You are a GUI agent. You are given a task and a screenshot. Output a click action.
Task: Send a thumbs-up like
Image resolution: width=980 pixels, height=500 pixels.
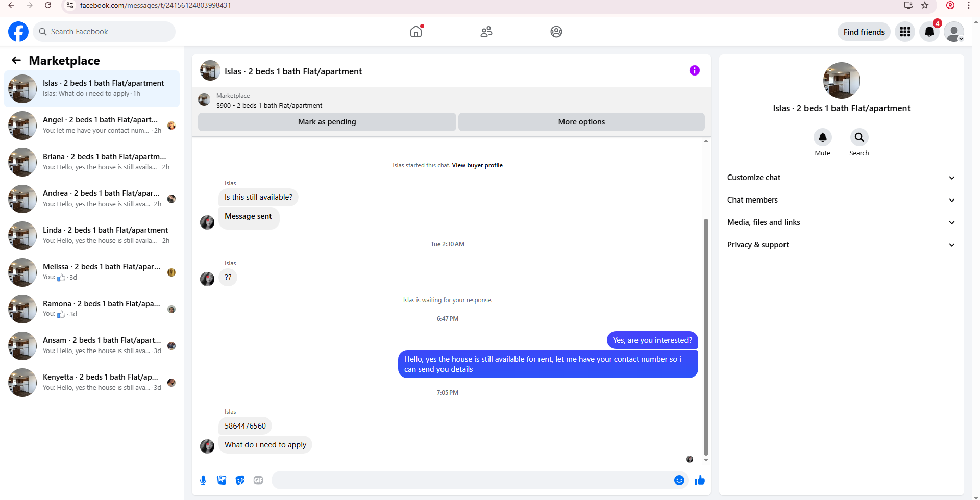click(700, 480)
